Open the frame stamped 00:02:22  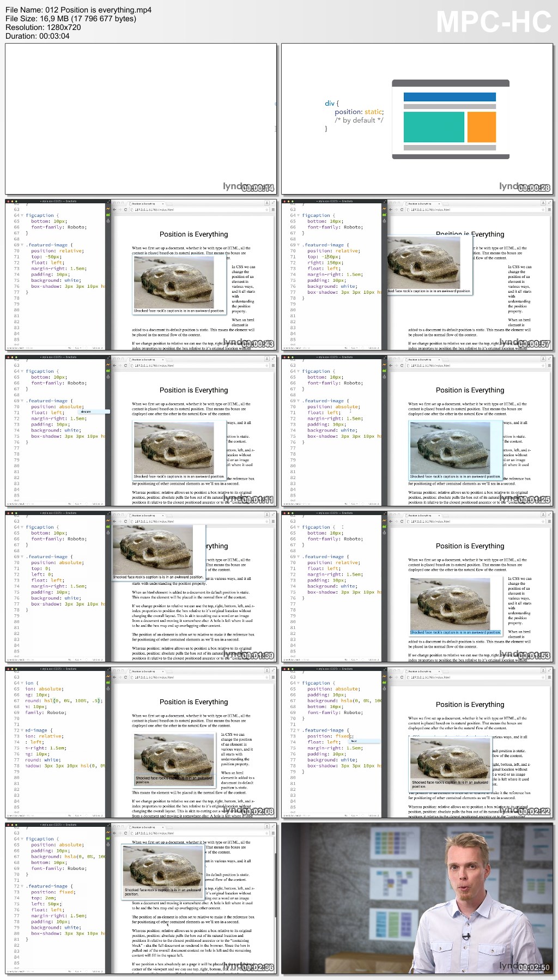coord(417,742)
